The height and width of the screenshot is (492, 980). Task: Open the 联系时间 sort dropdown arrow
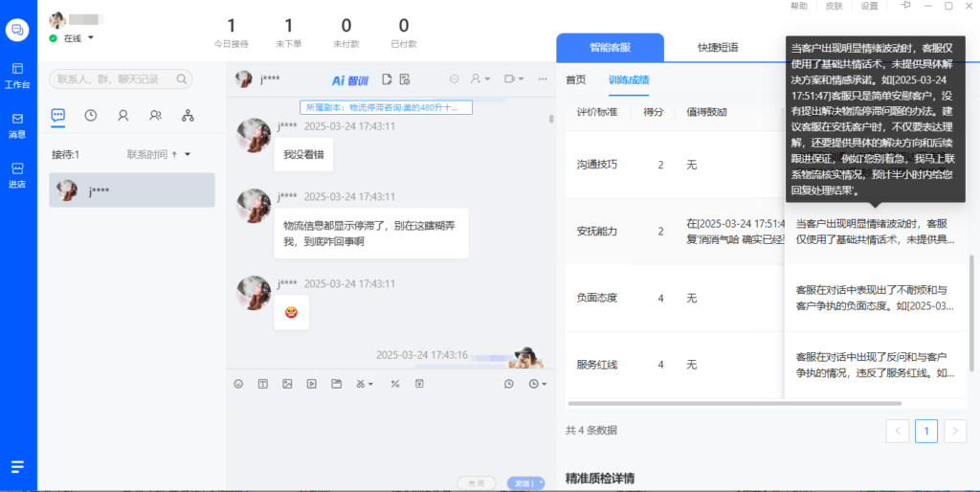pyautogui.click(x=187, y=154)
